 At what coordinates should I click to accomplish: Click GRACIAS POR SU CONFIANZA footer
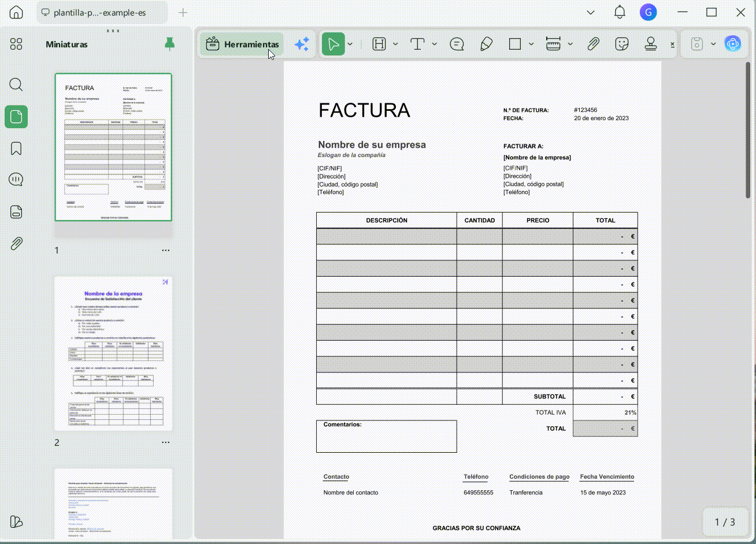click(x=477, y=528)
